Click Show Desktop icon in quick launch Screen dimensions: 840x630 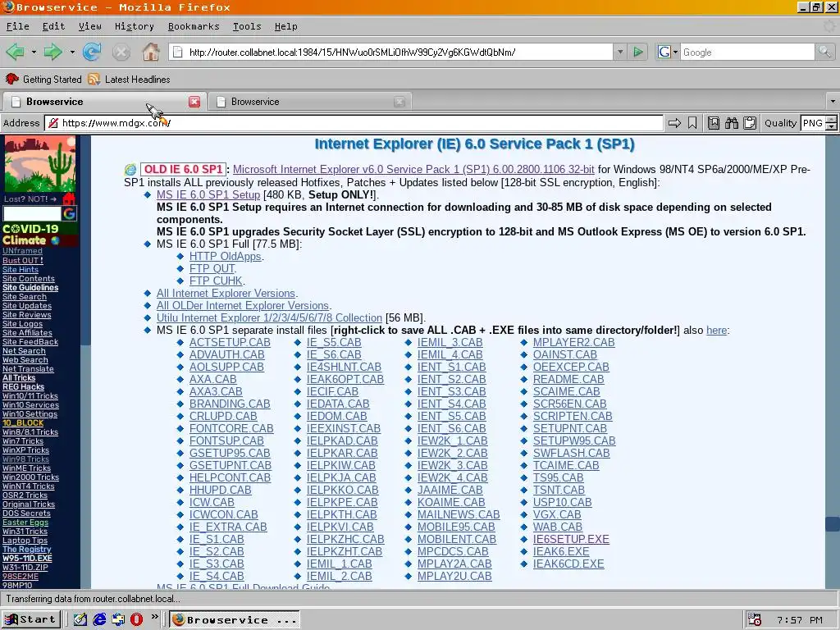(x=80, y=619)
